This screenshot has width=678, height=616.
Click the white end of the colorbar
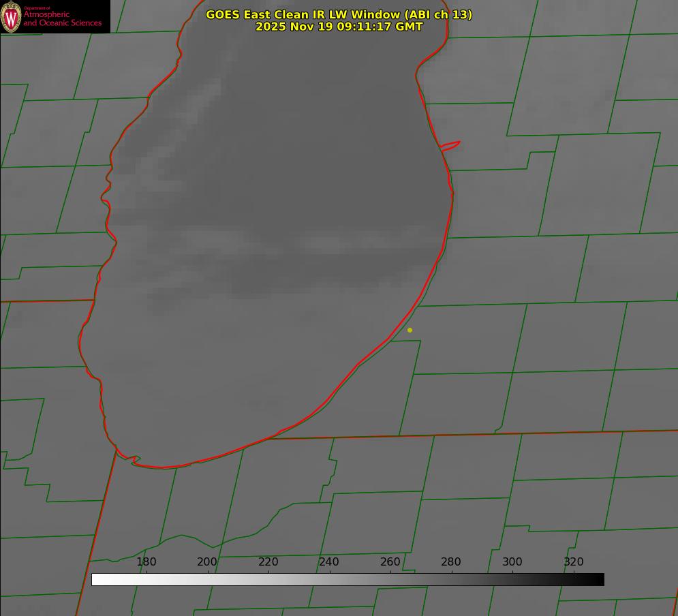tap(97, 579)
